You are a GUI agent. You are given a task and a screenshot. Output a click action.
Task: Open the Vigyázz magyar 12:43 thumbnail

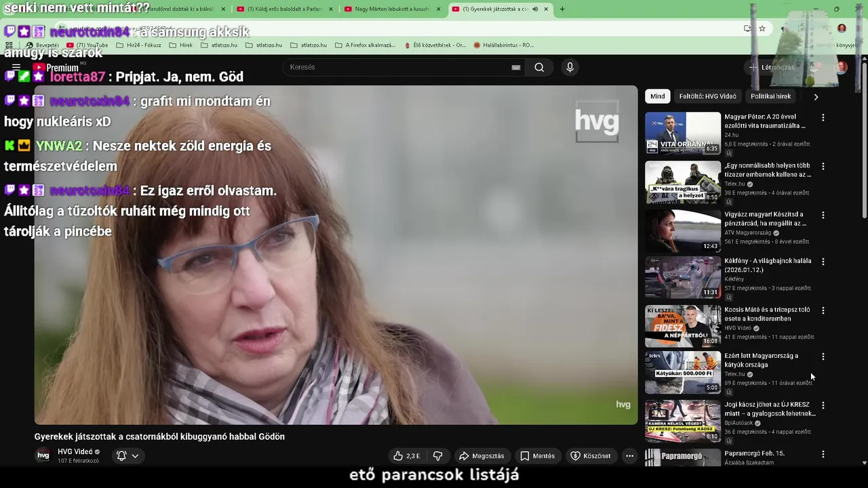(683, 230)
